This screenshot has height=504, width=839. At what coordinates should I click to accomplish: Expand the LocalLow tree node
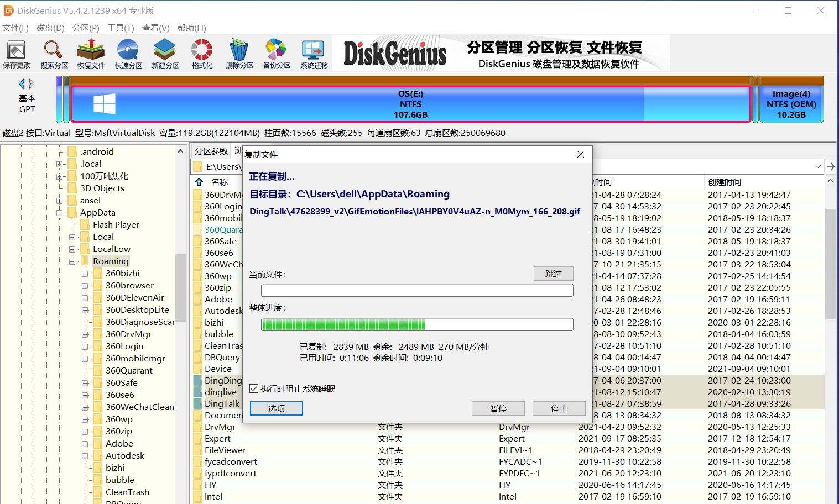pos(72,249)
